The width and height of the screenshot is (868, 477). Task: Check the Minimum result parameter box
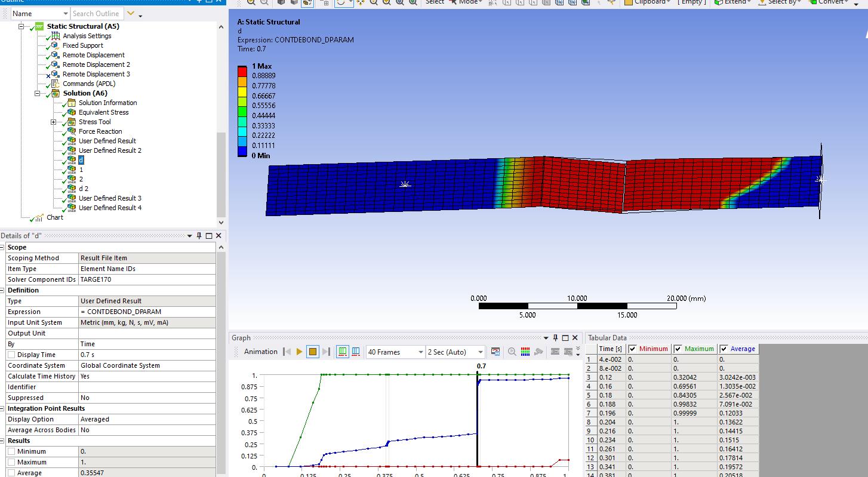(x=11, y=451)
